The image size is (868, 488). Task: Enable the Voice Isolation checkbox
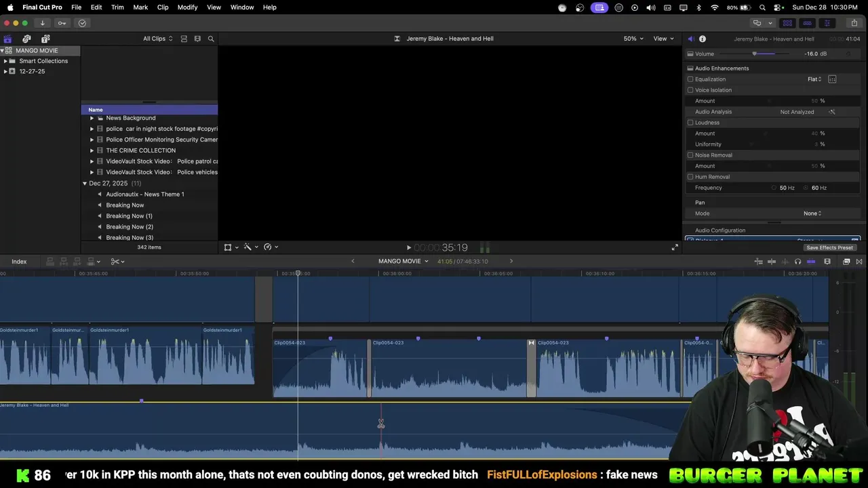[x=690, y=90]
